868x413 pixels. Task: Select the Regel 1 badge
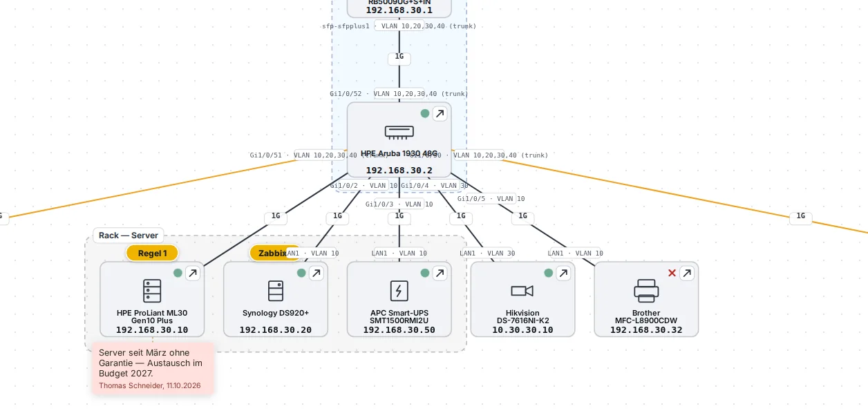152,253
